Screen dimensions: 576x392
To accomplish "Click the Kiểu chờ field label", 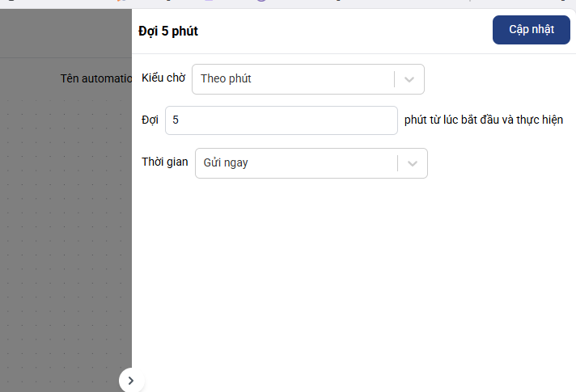I will click(x=163, y=78).
